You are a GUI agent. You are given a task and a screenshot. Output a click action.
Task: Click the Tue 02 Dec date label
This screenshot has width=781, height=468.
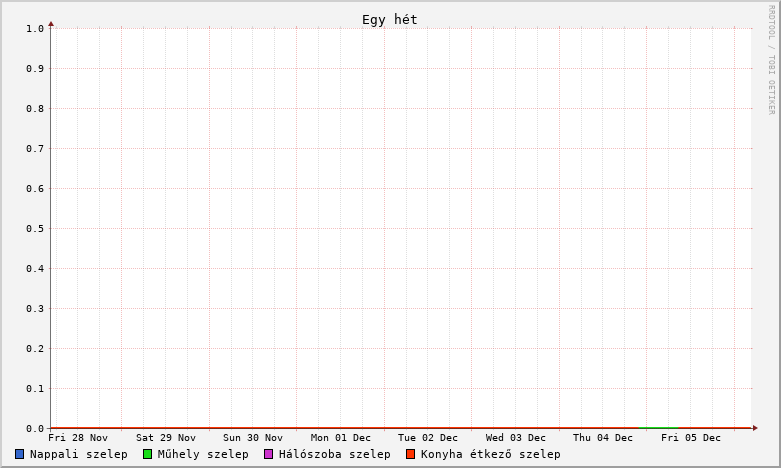click(x=428, y=438)
